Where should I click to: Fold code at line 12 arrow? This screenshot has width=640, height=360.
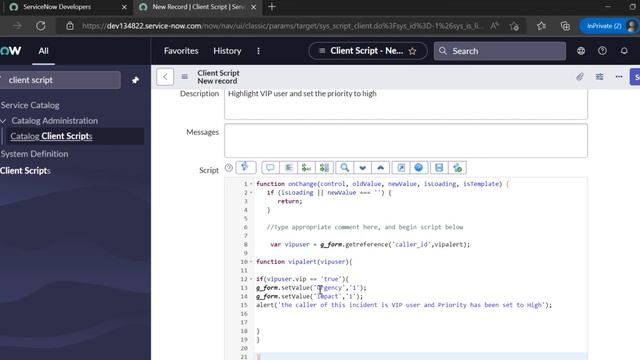pyautogui.click(x=251, y=279)
